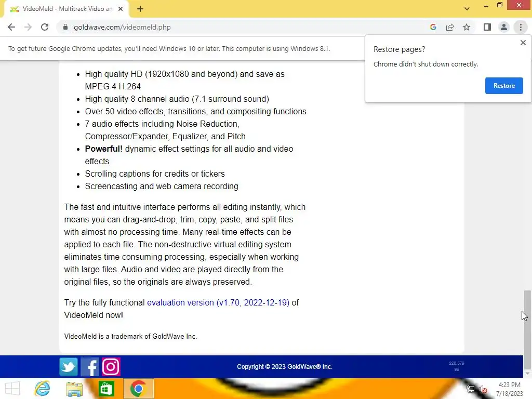Image resolution: width=532 pixels, height=399 pixels.
Task: Go back using the browser back arrow
Action: tap(11, 27)
